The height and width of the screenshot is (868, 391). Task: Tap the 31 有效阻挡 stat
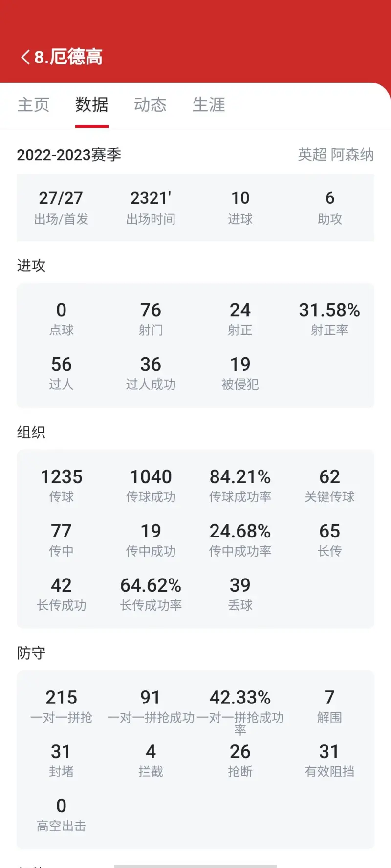(x=329, y=761)
